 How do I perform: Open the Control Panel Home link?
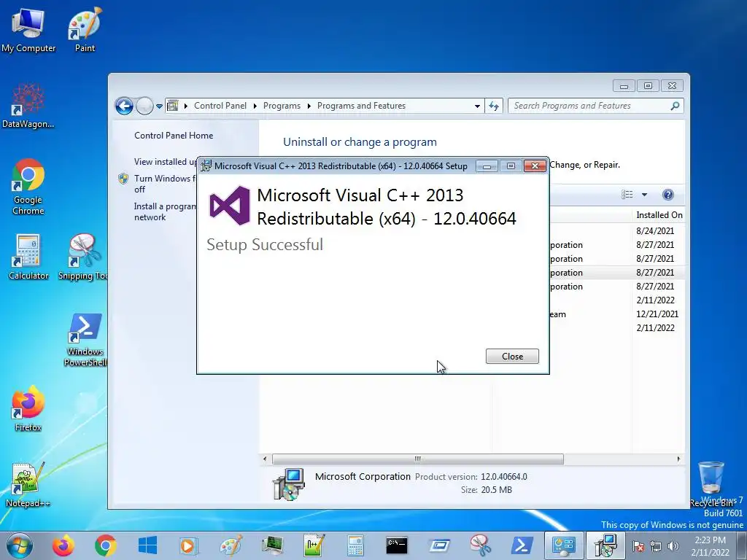[174, 135]
